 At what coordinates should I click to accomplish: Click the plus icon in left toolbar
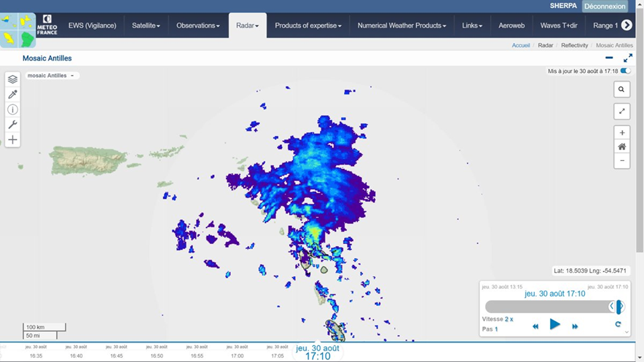(x=13, y=139)
